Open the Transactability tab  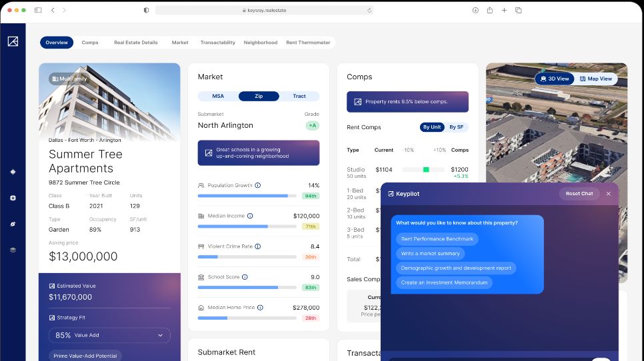tap(217, 43)
